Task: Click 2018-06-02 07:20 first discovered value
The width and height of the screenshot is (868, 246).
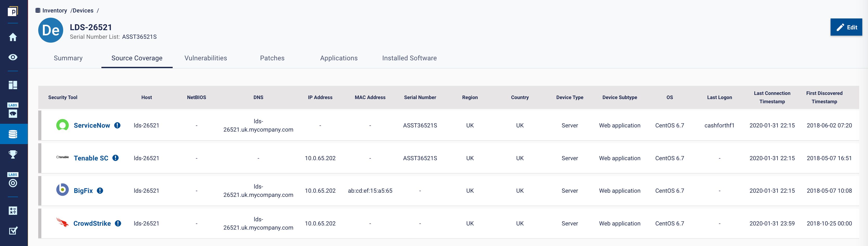Action: [x=829, y=125]
